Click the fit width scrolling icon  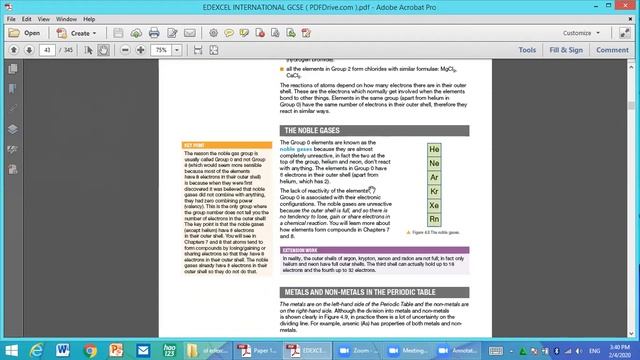[x=198, y=50]
